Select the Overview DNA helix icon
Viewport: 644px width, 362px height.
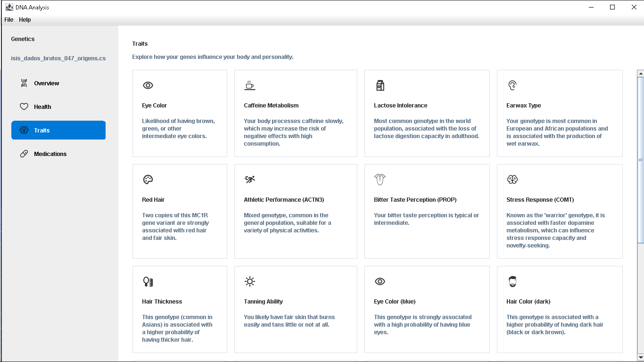tap(24, 83)
